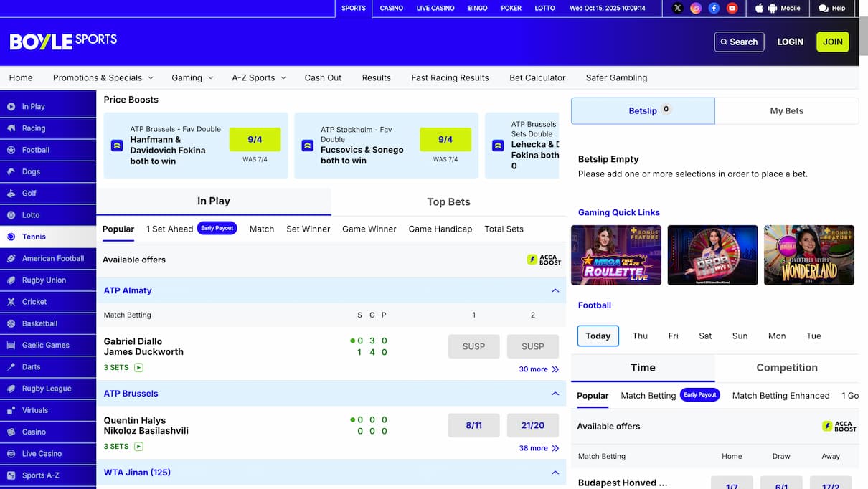868x489 pixels.
Task: Click the Dogs icon in sidebar
Action: click(x=11, y=172)
